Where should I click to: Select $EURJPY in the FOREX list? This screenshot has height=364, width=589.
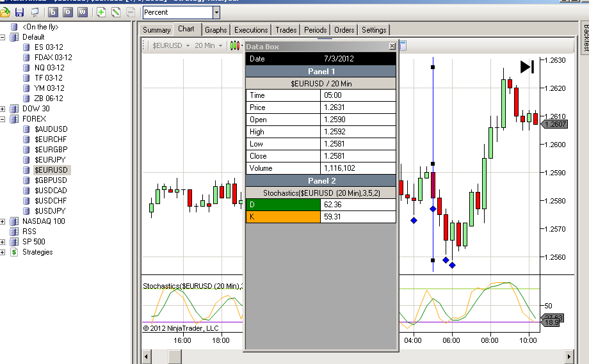(50, 160)
